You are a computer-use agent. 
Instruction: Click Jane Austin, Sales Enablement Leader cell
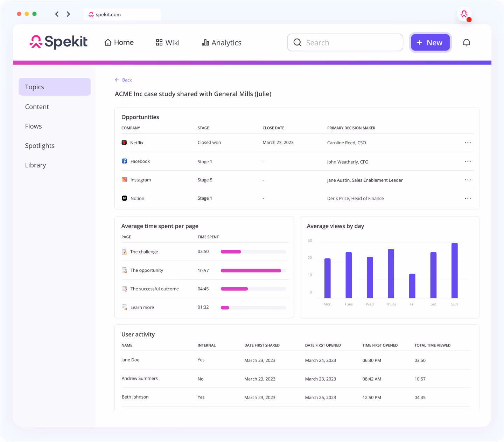pos(365,180)
